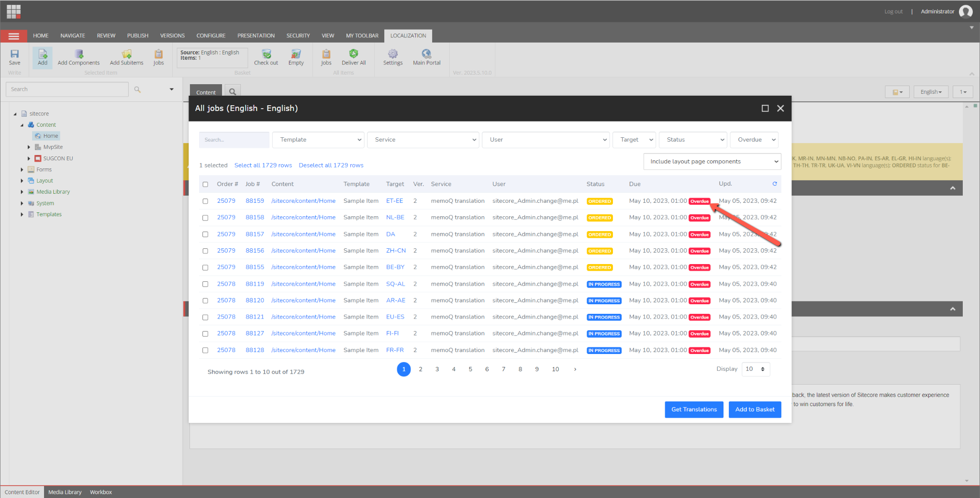980x498 pixels.
Task: Open the Service filter dropdown
Action: pos(423,140)
